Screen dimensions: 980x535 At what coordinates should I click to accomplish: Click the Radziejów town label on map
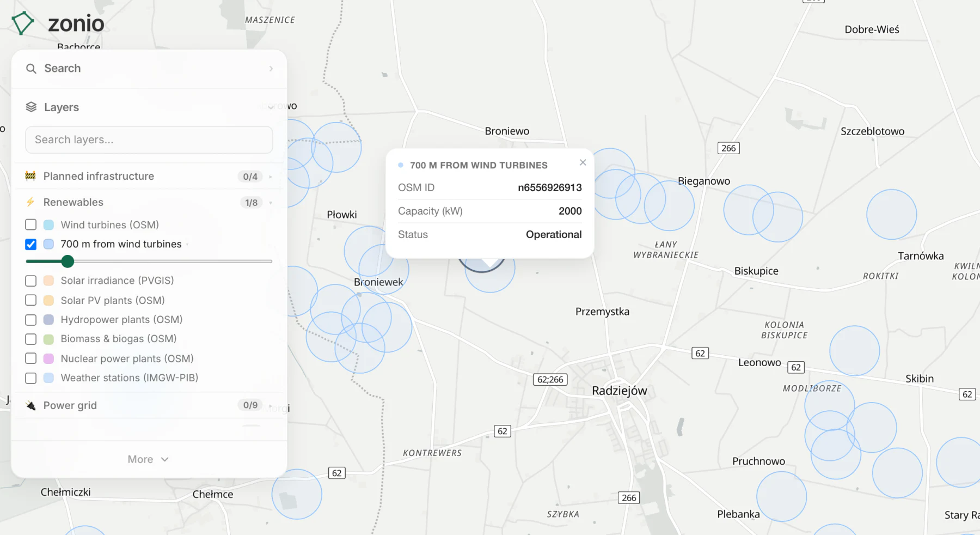point(620,391)
